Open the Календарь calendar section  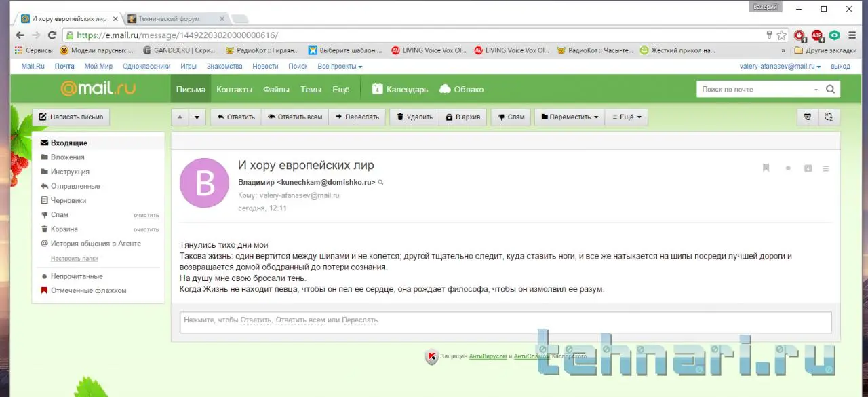(x=399, y=89)
